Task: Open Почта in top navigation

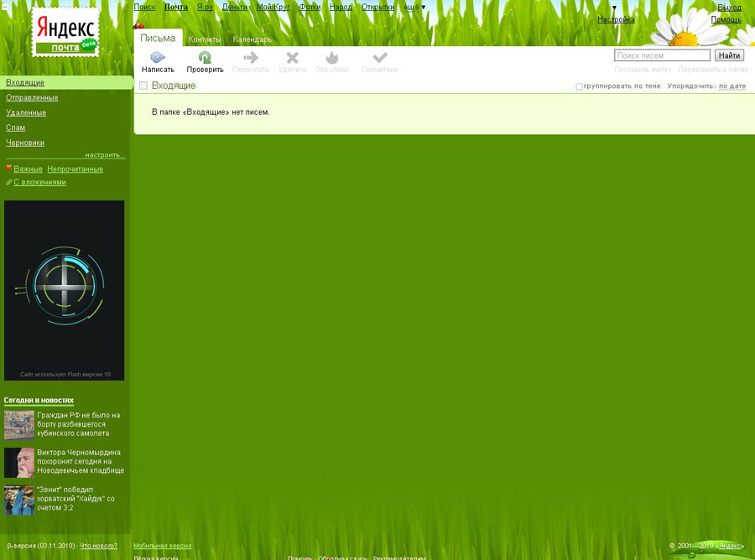Action: (176, 8)
